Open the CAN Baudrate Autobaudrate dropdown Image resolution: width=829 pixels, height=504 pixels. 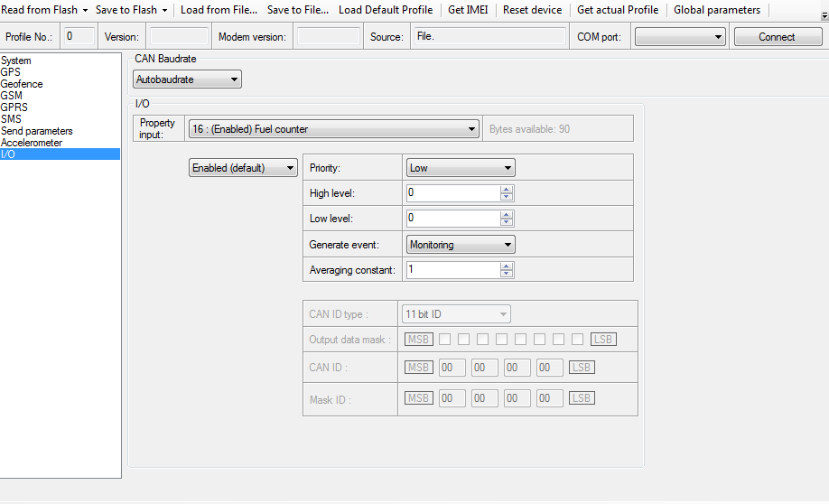235,79
